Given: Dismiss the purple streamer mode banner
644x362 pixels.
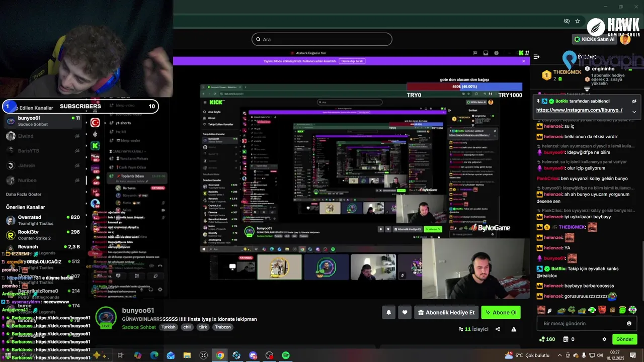Looking at the screenshot, I should coord(523,61).
